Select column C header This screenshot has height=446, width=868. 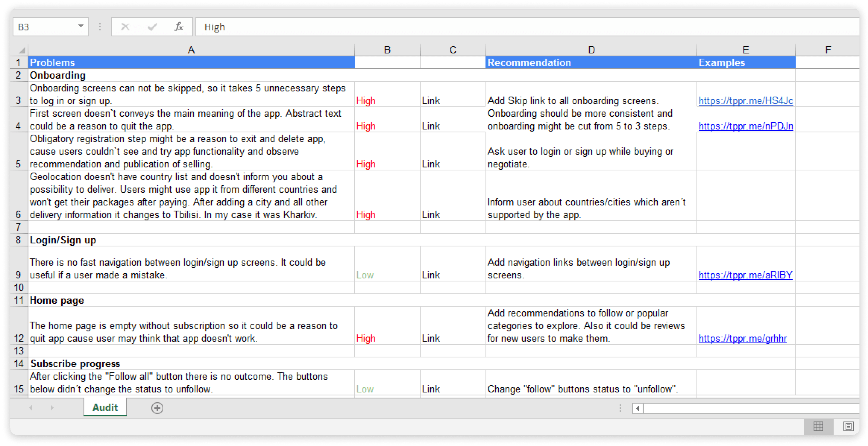(452, 50)
